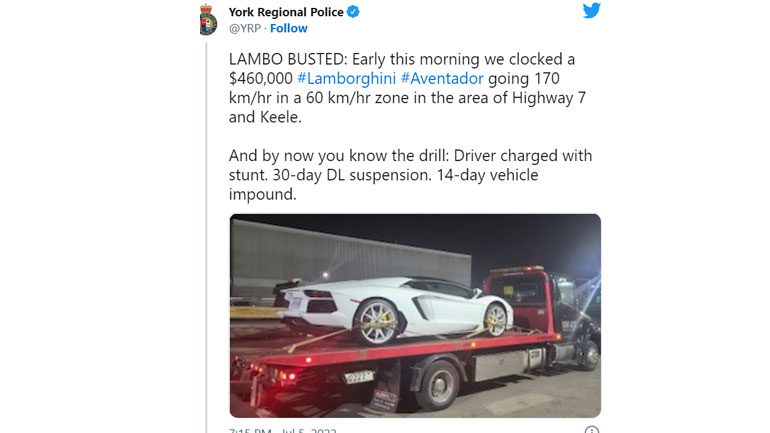Open tweet info icon at bottom right

point(592,430)
